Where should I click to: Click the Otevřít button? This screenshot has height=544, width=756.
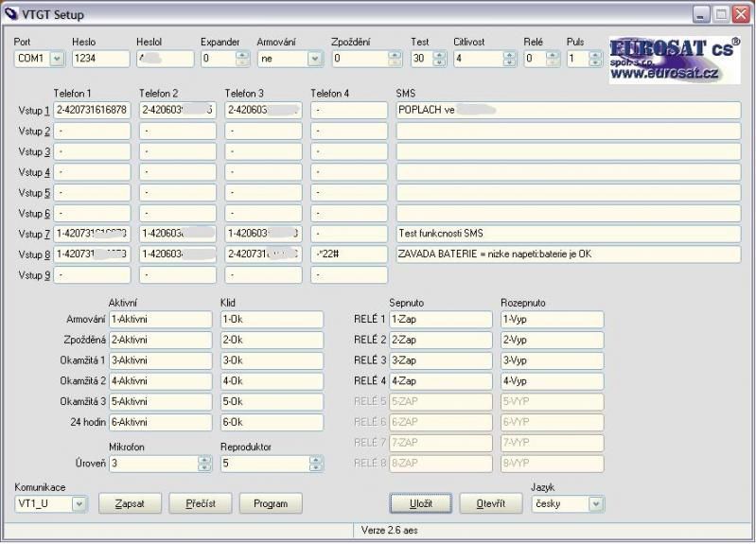point(490,503)
